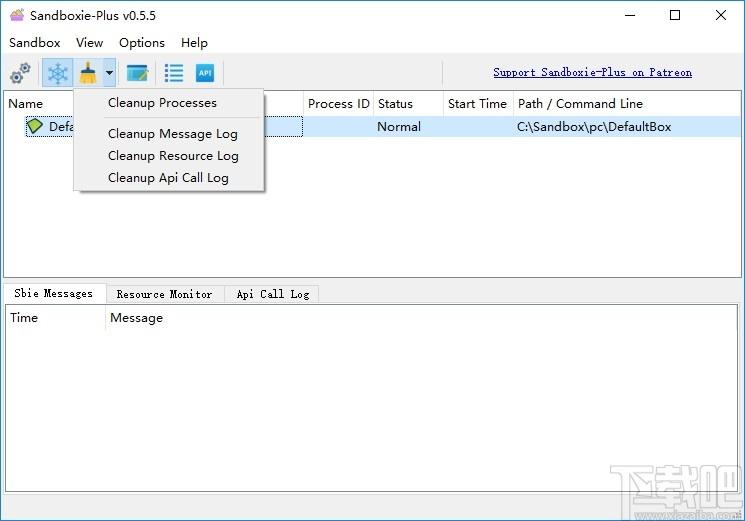Screen dimensions: 745x521
Task: Minimize the Sandboxie-Plus window
Action: (630, 15)
